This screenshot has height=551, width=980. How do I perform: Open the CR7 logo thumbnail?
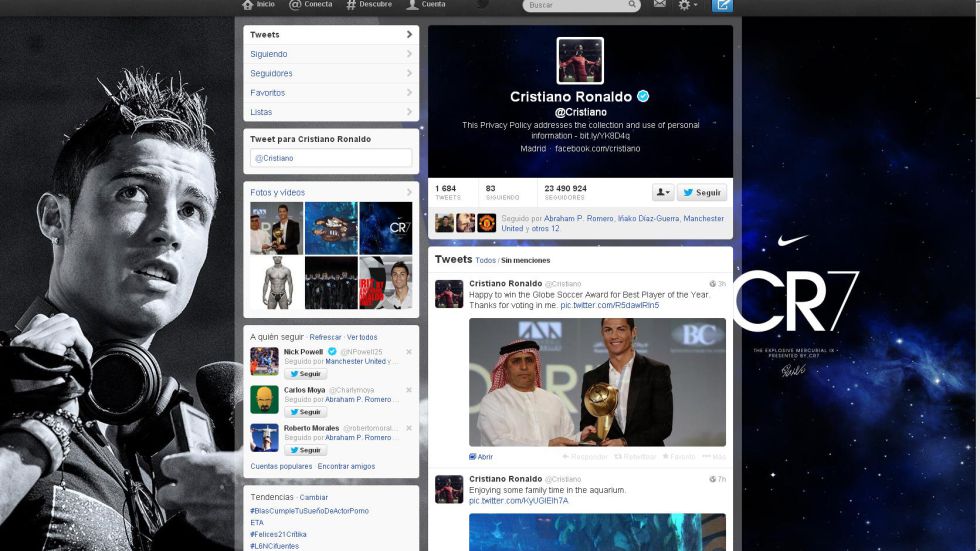[386, 228]
